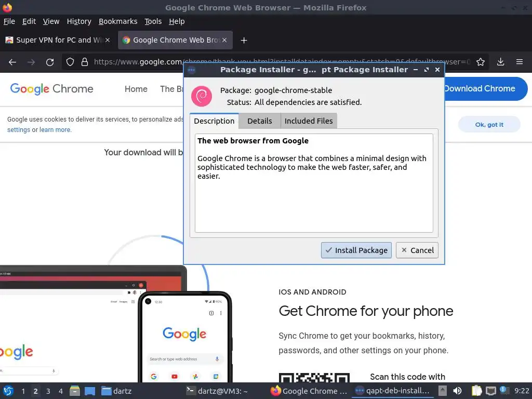Switch to the Details tab in Package Installer
Viewport: 532px width, 399px height.
click(260, 121)
